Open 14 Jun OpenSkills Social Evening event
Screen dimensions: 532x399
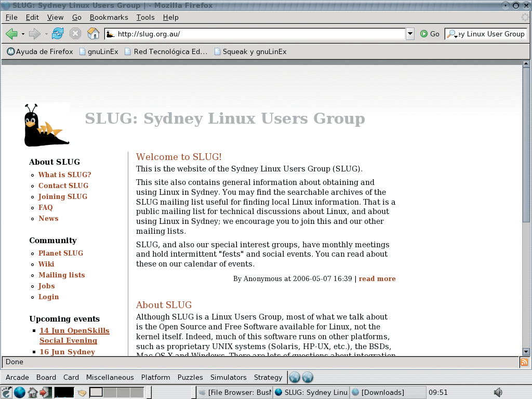(x=74, y=335)
